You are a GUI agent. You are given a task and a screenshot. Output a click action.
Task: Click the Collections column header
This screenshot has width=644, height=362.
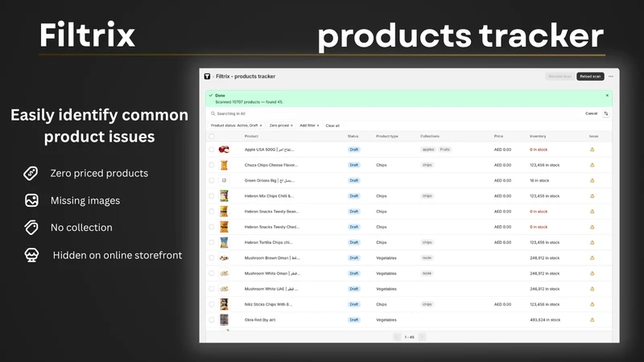[x=430, y=136]
